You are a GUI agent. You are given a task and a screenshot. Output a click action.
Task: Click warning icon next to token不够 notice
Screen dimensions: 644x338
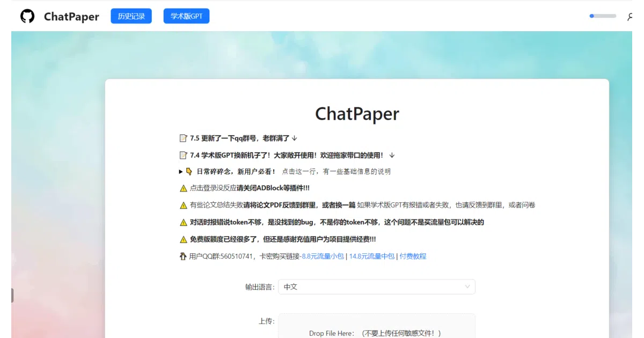coord(184,222)
